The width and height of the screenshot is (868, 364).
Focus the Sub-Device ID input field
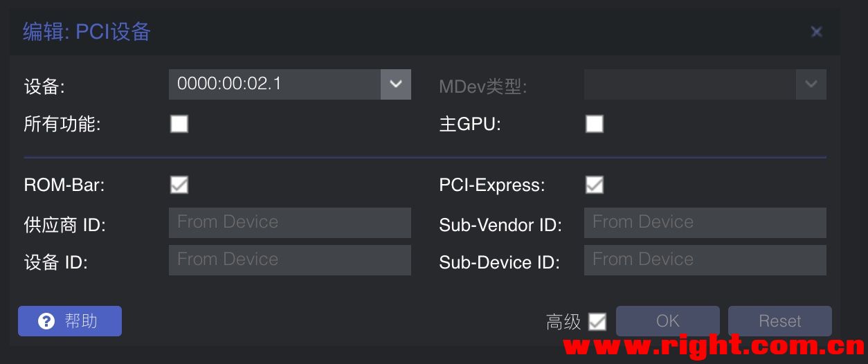705,260
